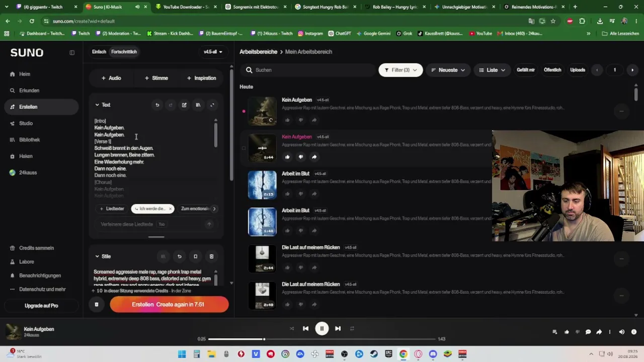Delete the Stile prompt with trash icon

click(x=211, y=256)
